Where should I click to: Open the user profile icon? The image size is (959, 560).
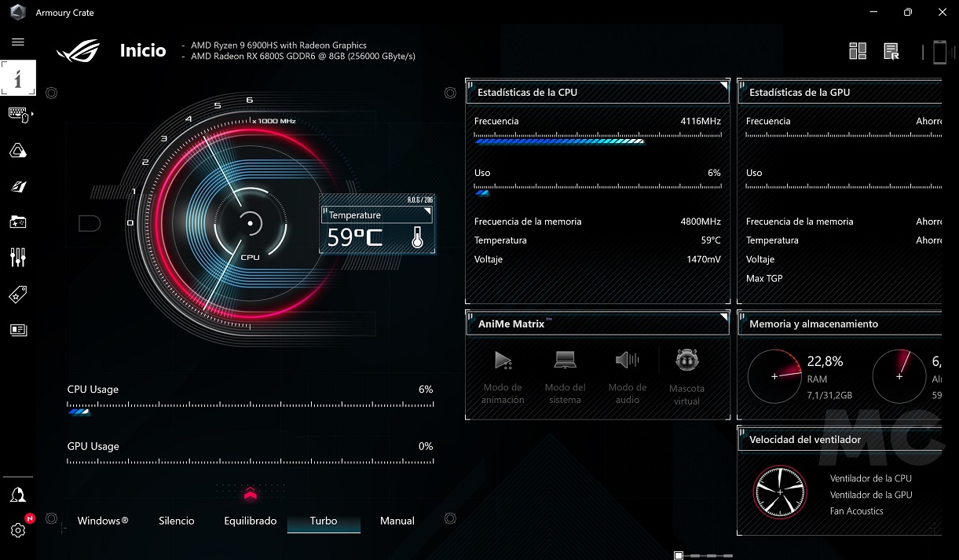tap(18, 495)
